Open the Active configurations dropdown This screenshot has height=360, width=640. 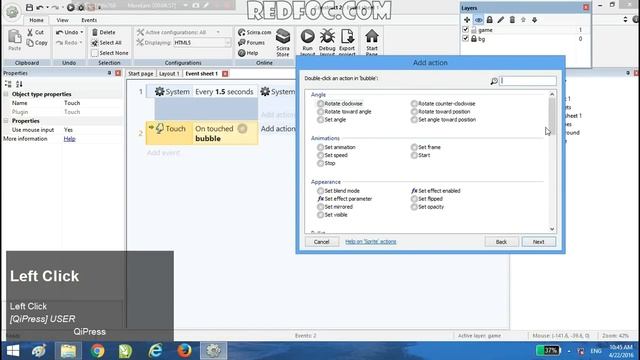click(218, 32)
